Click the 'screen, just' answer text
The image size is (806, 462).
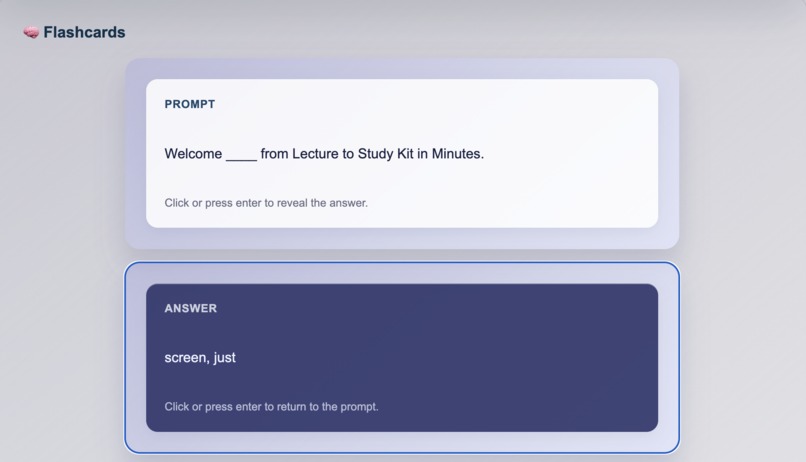[200, 358]
